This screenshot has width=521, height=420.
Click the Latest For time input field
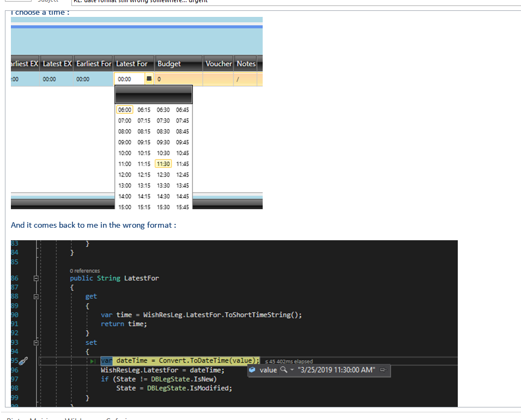(x=130, y=79)
